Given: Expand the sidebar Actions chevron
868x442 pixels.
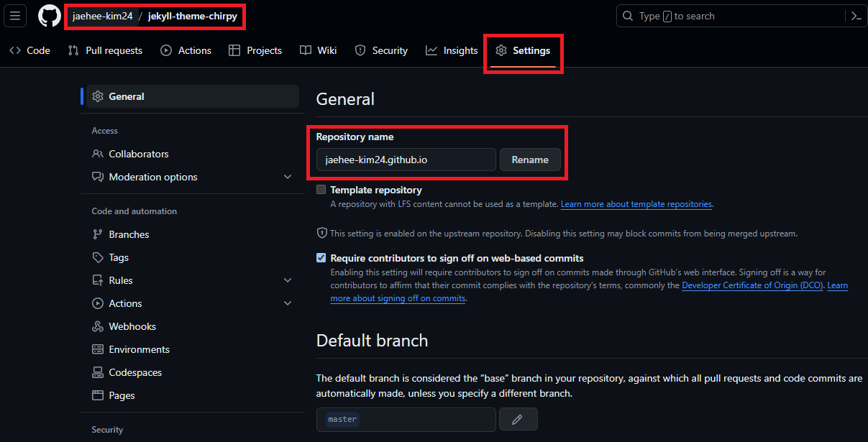Looking at the screenshot, I should click(288, 303).
